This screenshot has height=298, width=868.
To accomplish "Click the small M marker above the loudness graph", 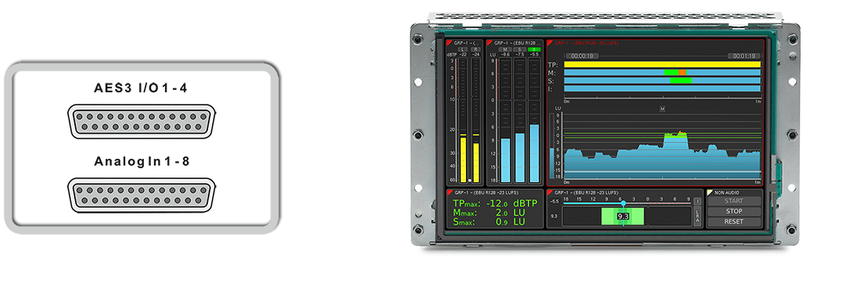I will [662, 110].
